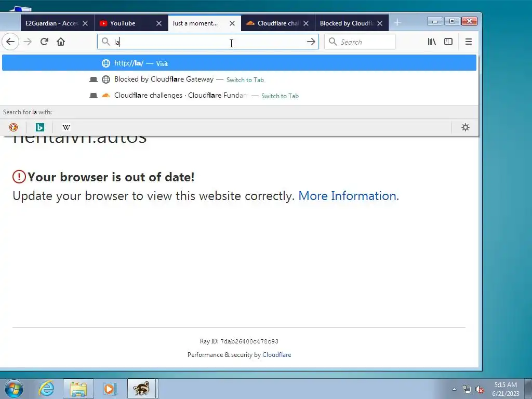Show hidden system tray icons
This screenshot has width=532, height=399.
click(454, 389)
